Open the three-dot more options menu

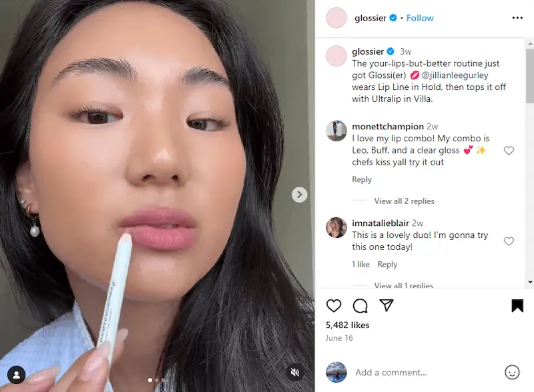517,18
